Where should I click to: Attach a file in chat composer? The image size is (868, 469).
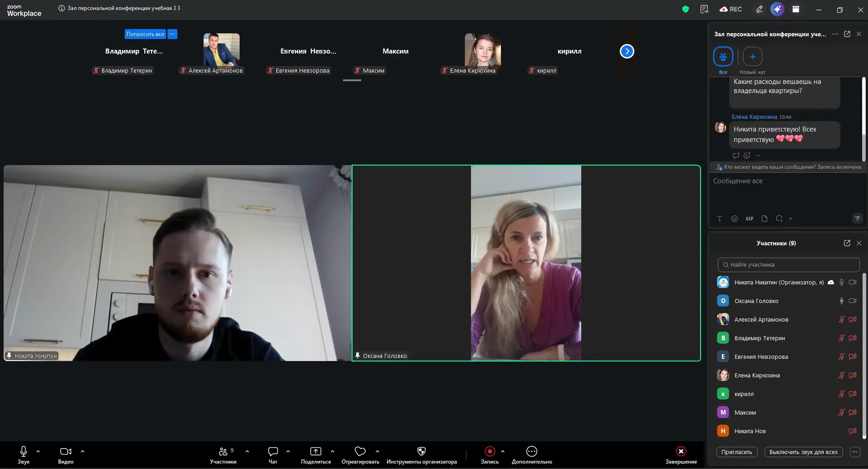coord(765,219)
